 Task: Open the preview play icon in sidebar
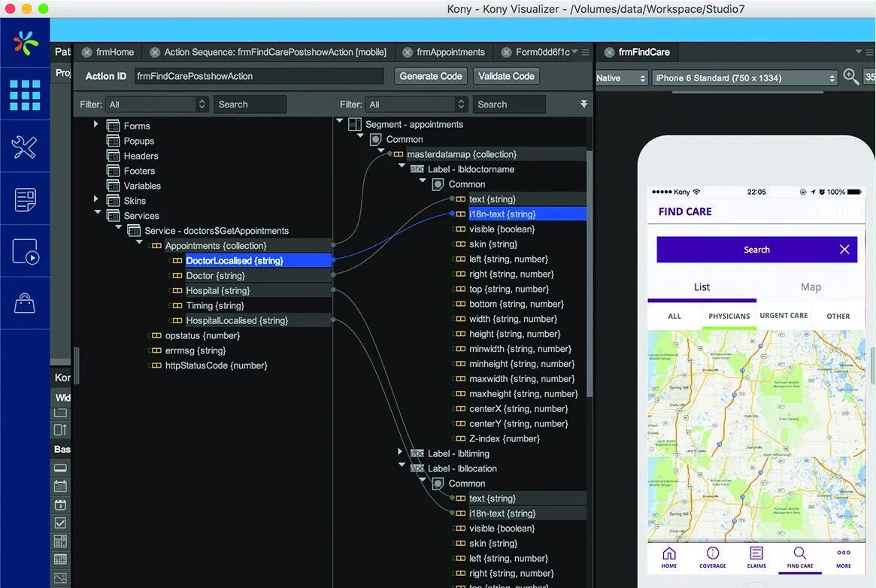[26, 251]
